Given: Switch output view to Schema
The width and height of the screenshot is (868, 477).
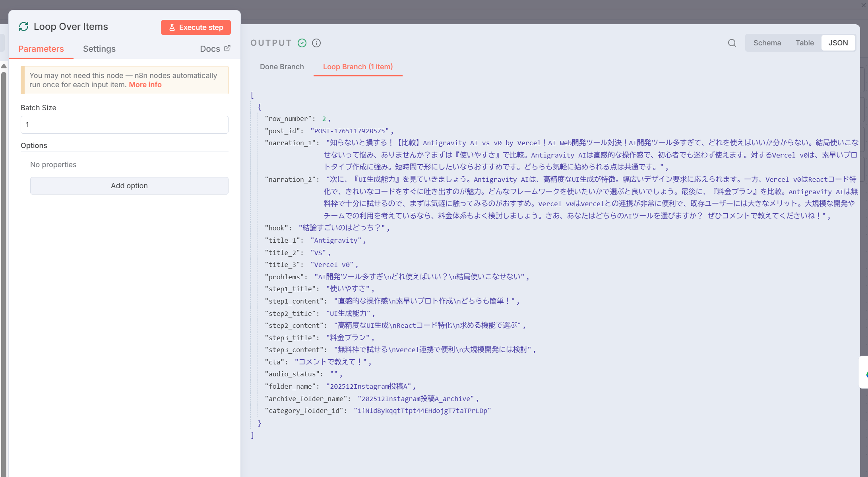Looking at the screenshot, I should tap(767, 43).
